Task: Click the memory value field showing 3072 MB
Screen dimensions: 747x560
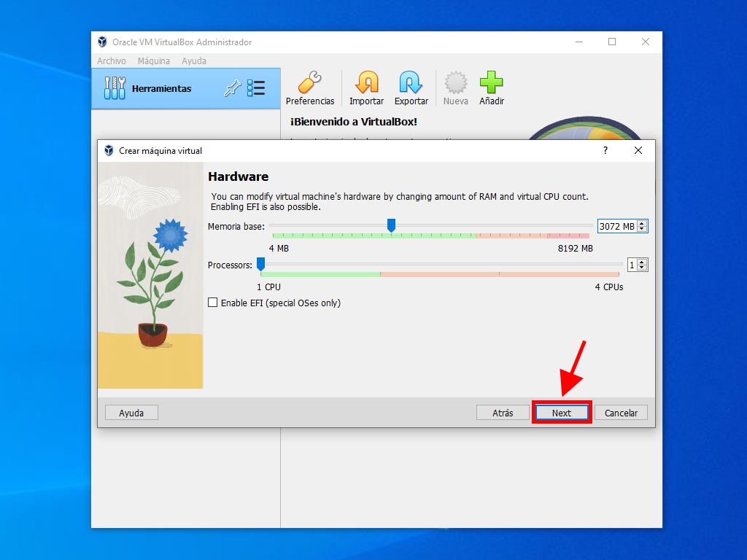Action: point(616,227)
